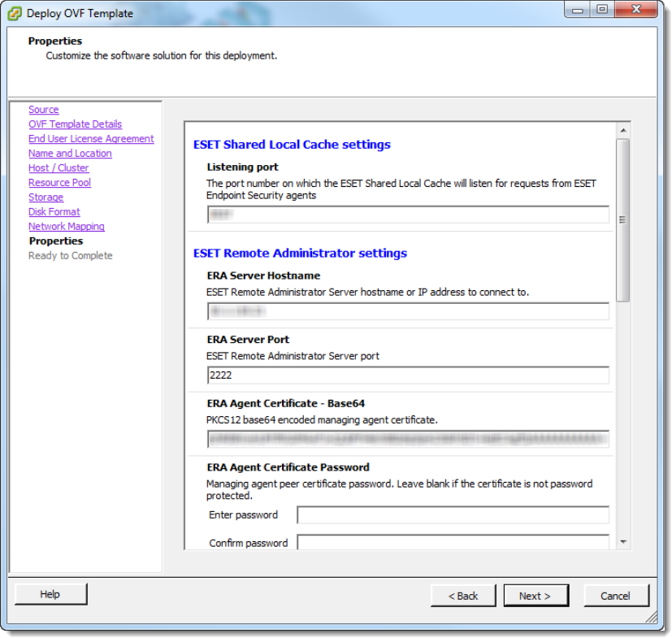Image resolution: width=672 pixels, height=638 pixels.
Task: Click the ERA Server Port label
Action: click(x=248, y=340)
